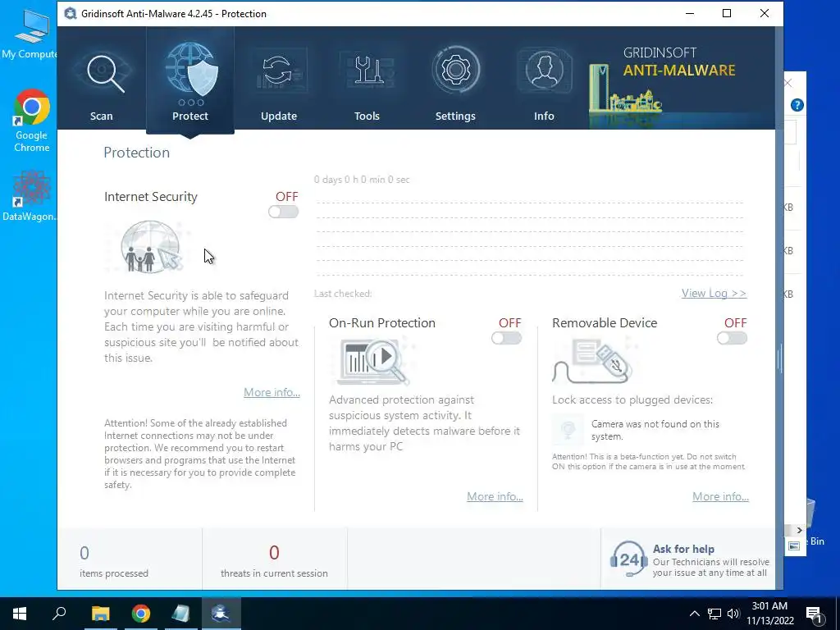The width and height of the screenshot is (840, 630).
Task: Click the scroll right arrow in background window
Action: coord(799,531)
